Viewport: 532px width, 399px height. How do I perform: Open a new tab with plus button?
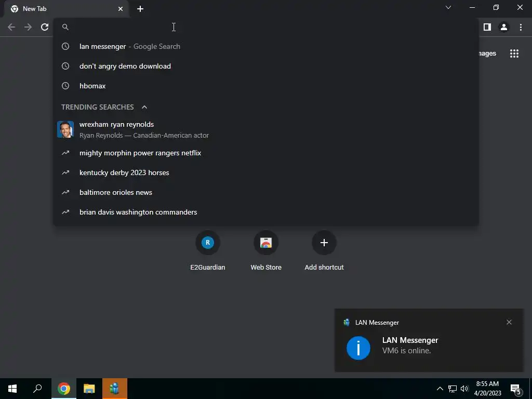coord(140,9)
